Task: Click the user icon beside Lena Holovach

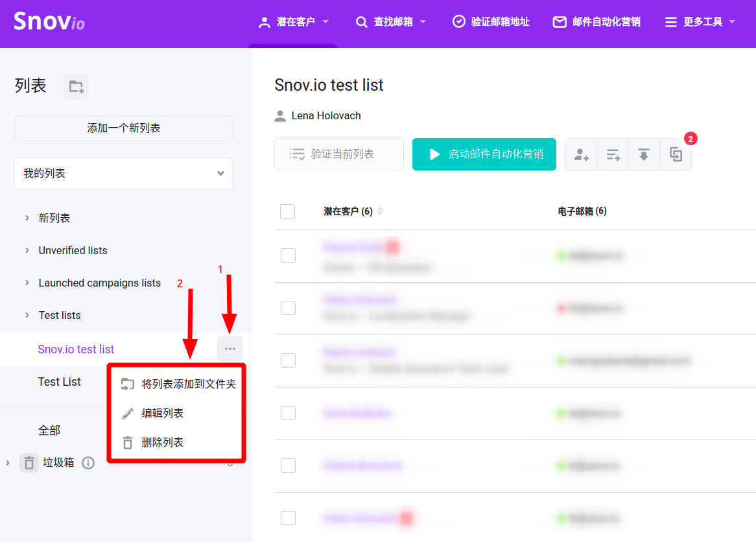Action: pos(280,116)
